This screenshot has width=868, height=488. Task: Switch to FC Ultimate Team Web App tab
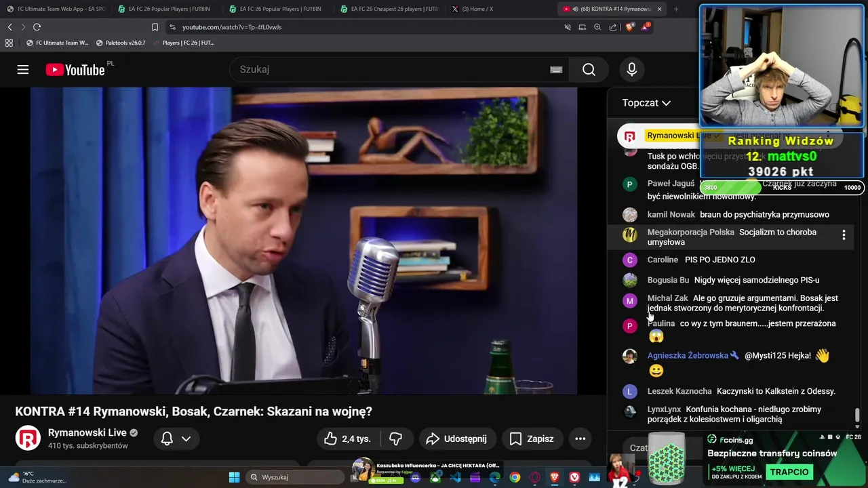(x=56, y=9)
